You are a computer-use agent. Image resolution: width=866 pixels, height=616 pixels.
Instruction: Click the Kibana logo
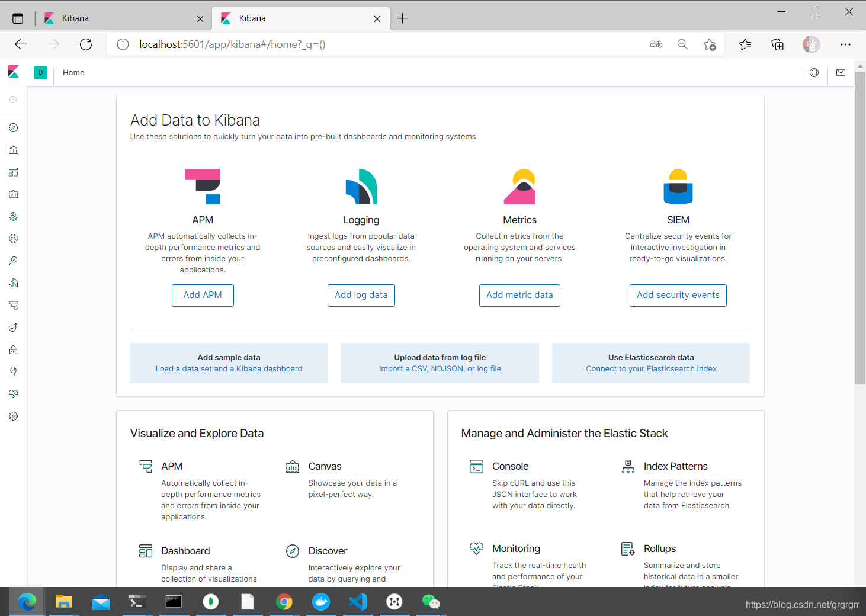13,72
